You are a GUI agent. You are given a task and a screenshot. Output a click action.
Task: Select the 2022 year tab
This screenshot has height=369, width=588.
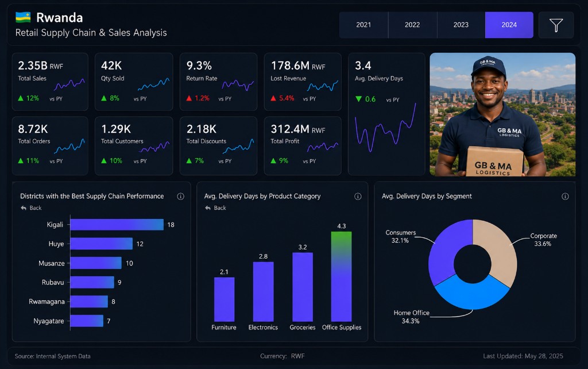412,25
